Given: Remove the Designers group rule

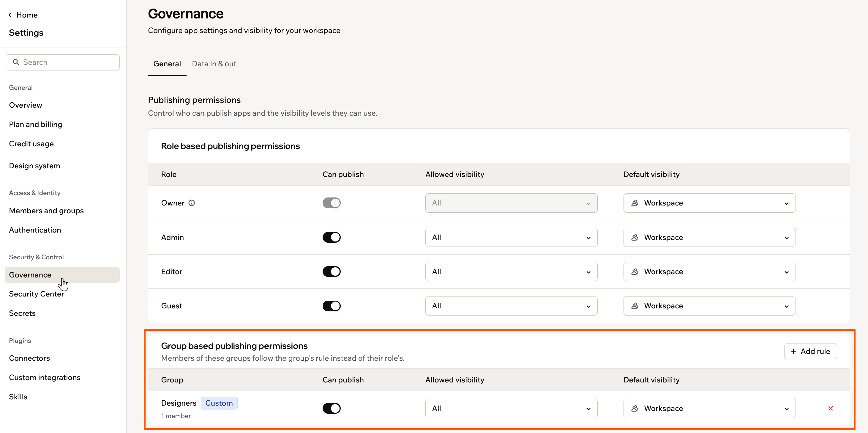Looking at the screenshot, I should [830, 408].
